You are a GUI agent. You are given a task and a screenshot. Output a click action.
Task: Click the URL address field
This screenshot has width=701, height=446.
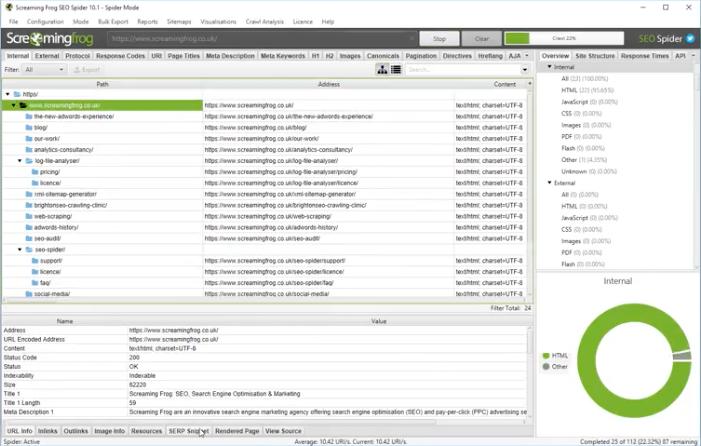(x=262, y=38)
